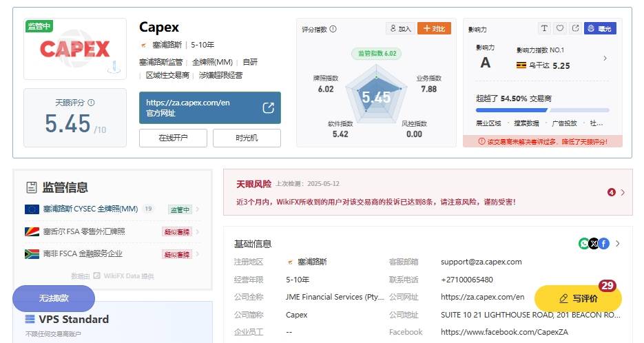
Task: Click the 无法取款 floating button
Action: coord(54,298)
